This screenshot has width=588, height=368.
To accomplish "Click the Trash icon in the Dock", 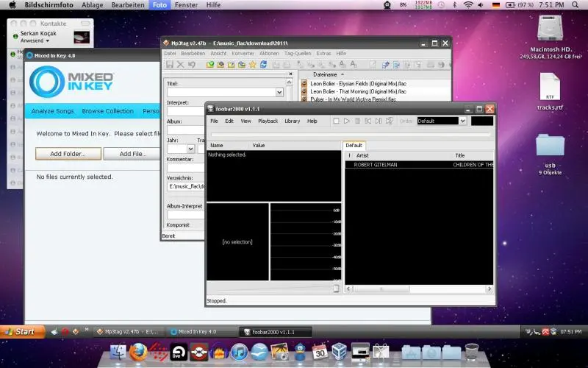I will pyautogui.click(x=472, y=353).
